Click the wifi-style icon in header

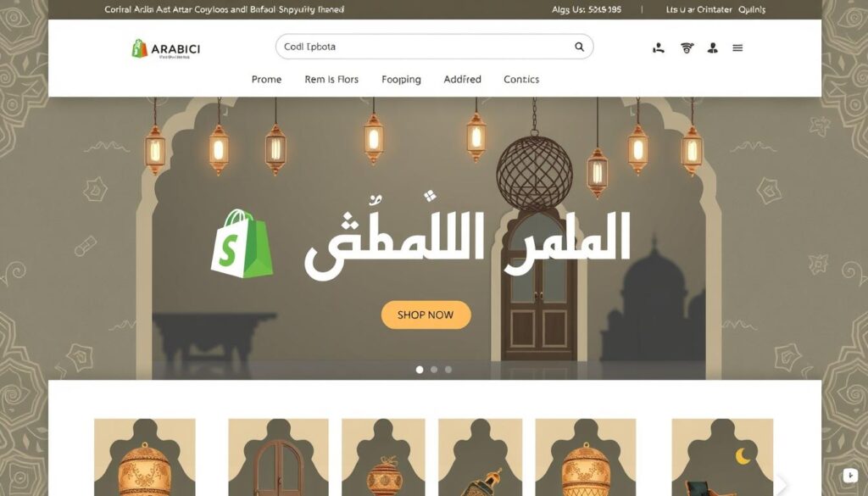[687, 48]
